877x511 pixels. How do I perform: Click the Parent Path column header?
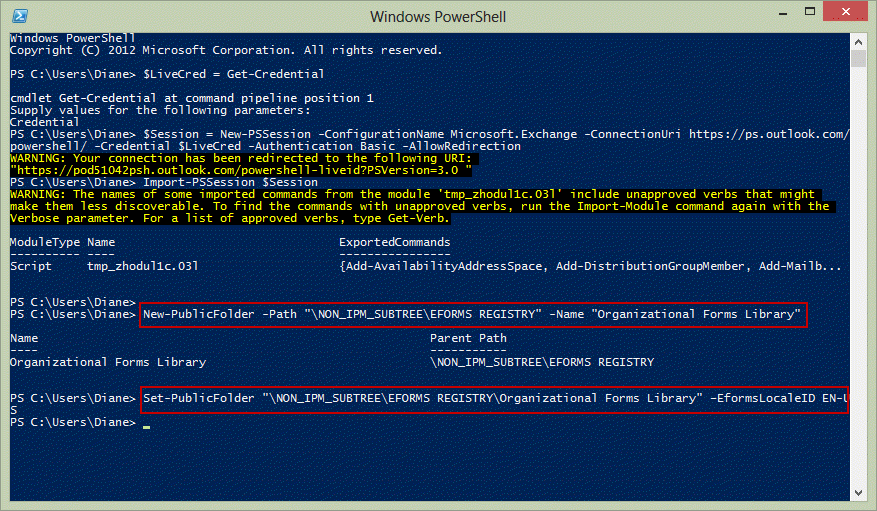468,338
